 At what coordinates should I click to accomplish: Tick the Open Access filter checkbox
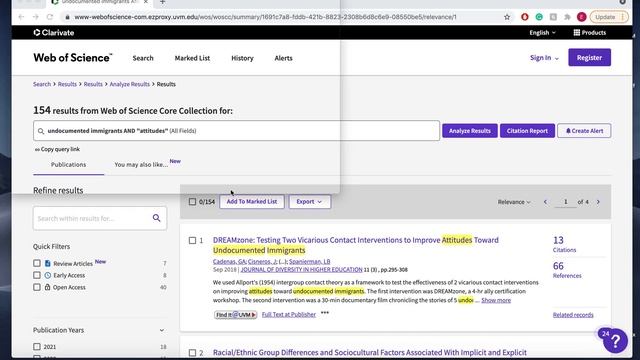coord(37,287)
